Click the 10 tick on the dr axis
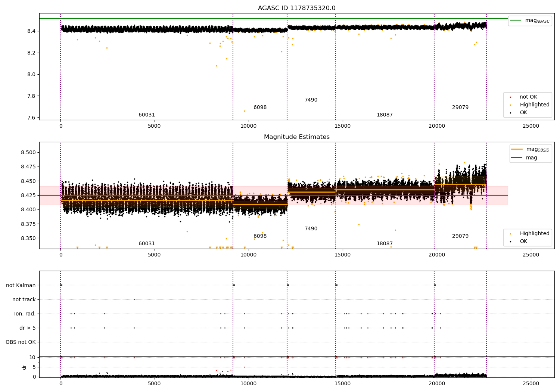The height and width of the screenshot is (392, 560). pos(32,357)
